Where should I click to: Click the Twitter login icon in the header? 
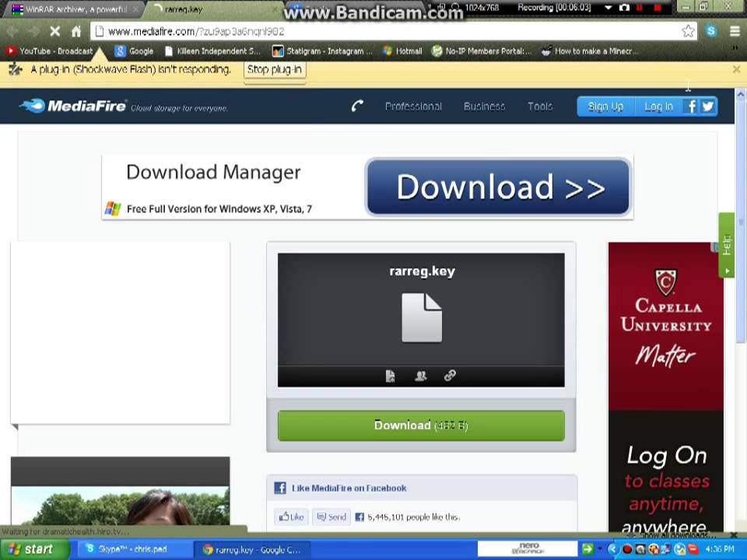[707, 107]
